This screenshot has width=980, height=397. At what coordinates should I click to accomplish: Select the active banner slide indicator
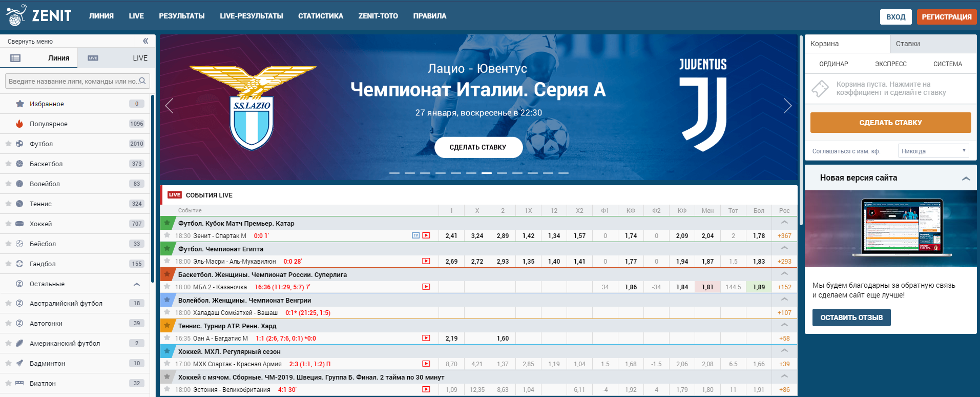click(486, 173)
